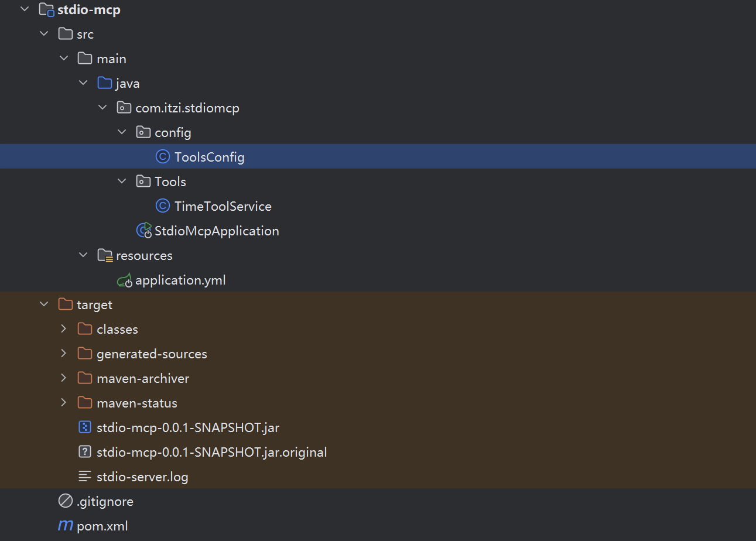Collapse the main folder chevron
The width and height of the screenshot is (756, 541).
63,59
